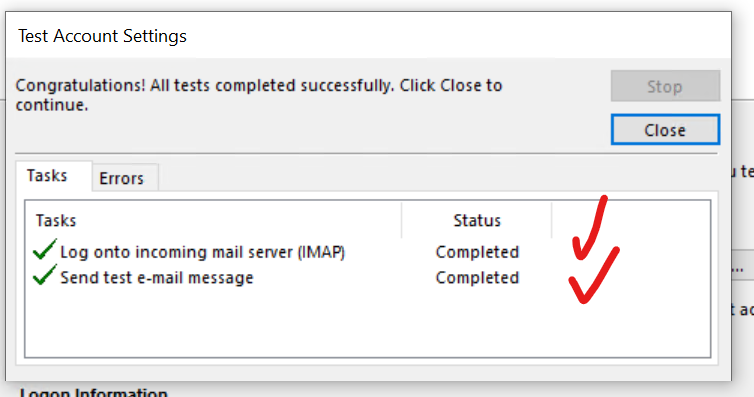
Task: Click Completed status for Send test e-mail
Action: (x=477, y=277)
